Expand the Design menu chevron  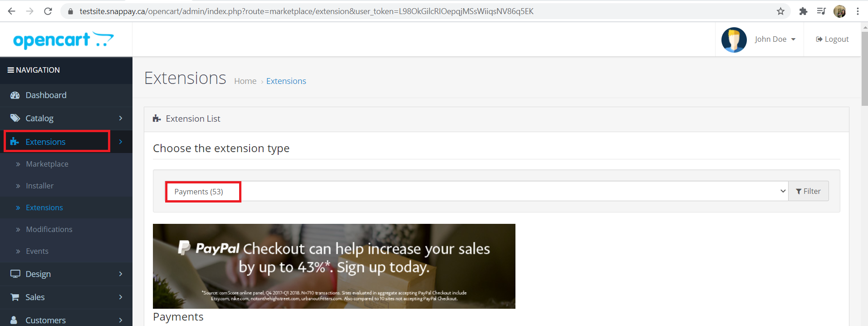(x=121, y=274)
